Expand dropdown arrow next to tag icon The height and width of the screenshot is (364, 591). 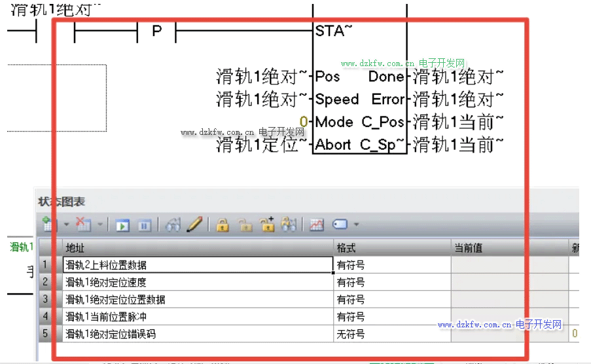click(x=356, y=225)
